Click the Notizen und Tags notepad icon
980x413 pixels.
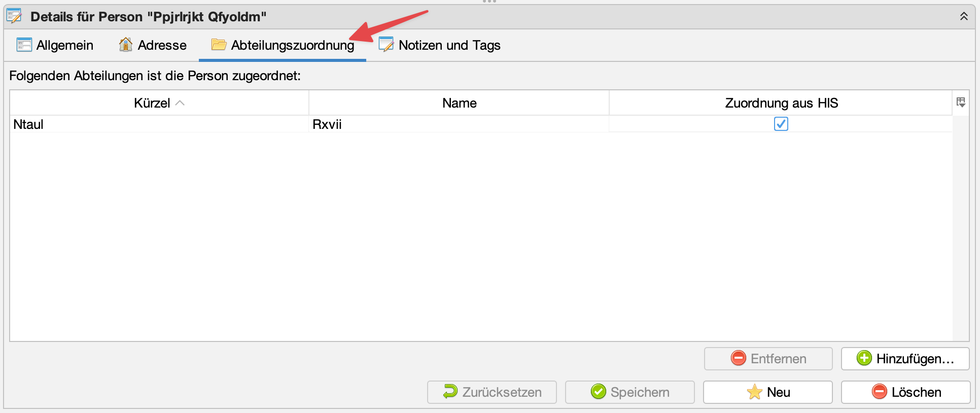386,45
